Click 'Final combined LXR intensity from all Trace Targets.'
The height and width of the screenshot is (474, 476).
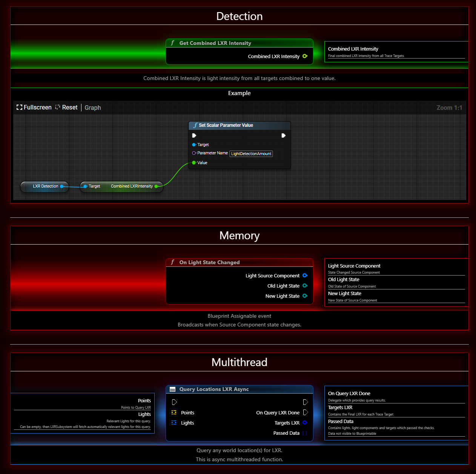coord(366,56)
